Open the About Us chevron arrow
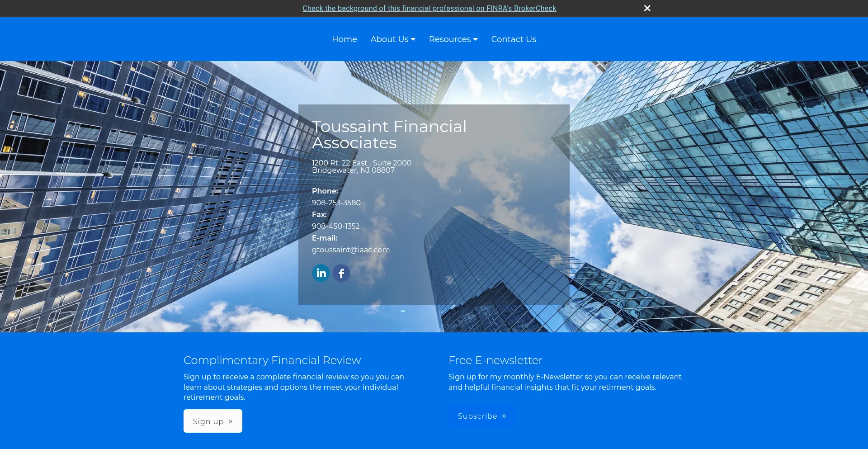868x449 pixels. point(413,39)
